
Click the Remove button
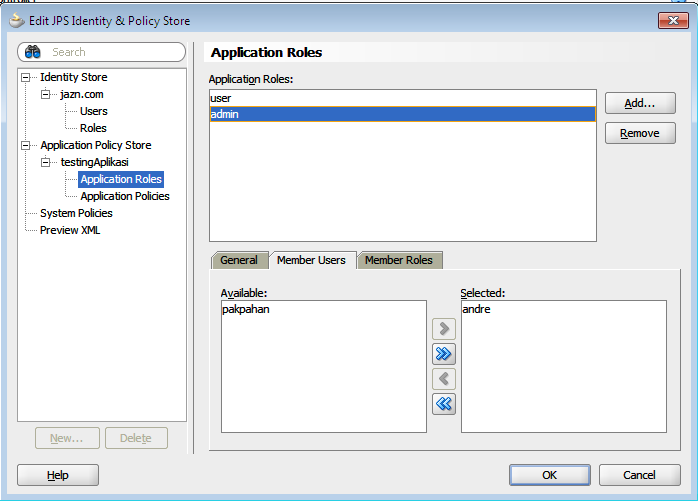[x=640, y=133]
